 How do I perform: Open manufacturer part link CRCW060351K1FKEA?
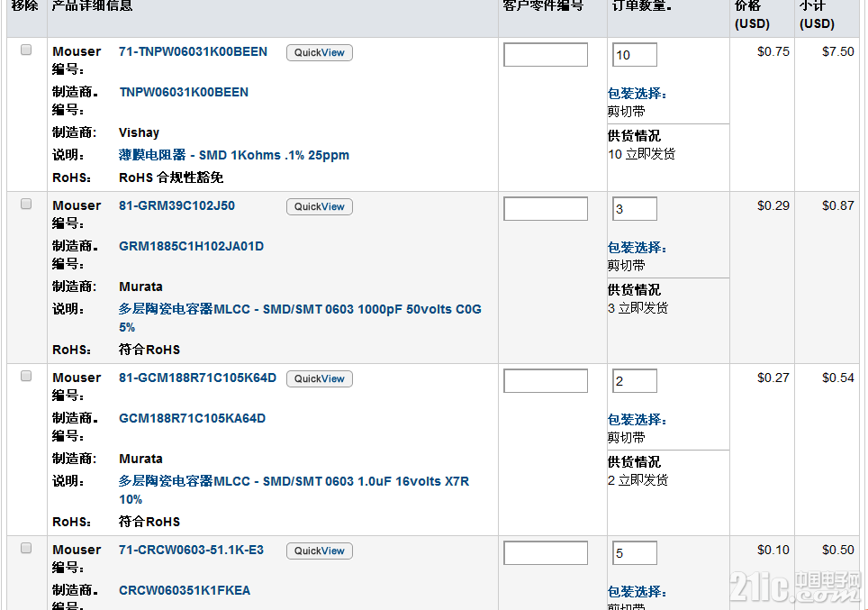coord(185,590)
